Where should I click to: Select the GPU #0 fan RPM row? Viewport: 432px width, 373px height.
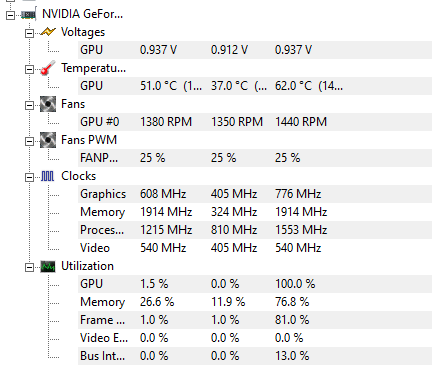tap(255, 122)
